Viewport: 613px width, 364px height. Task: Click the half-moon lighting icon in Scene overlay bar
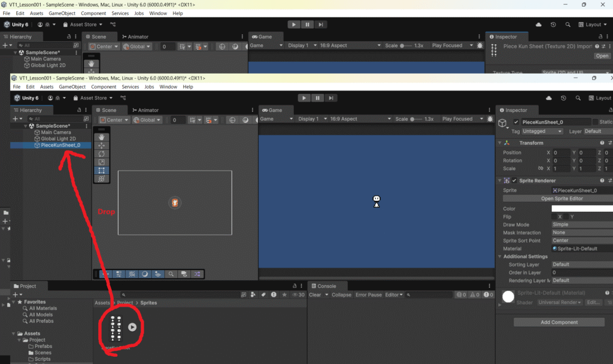(x=145, y=274)
